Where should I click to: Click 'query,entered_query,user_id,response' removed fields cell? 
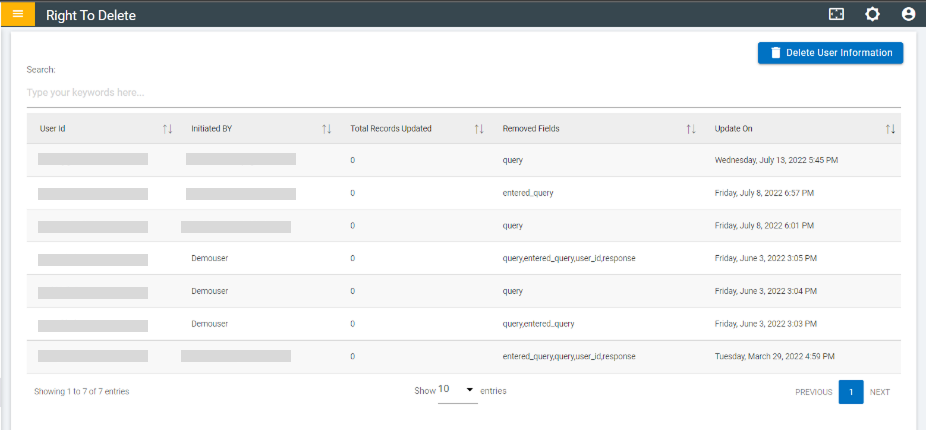569,259
